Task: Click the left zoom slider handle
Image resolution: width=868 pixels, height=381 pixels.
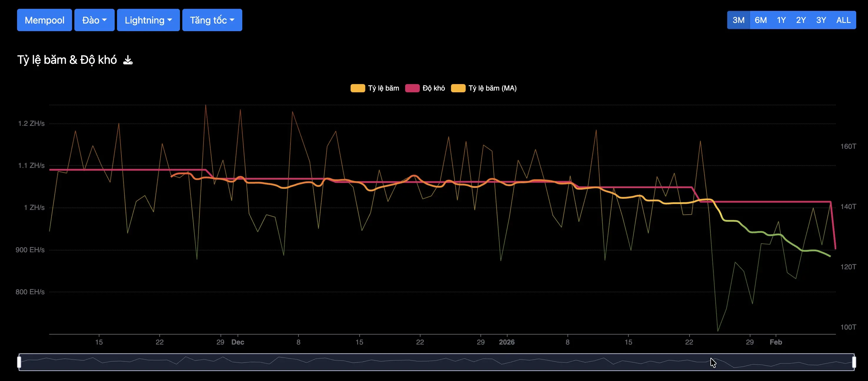Action: tap(19, 362)
